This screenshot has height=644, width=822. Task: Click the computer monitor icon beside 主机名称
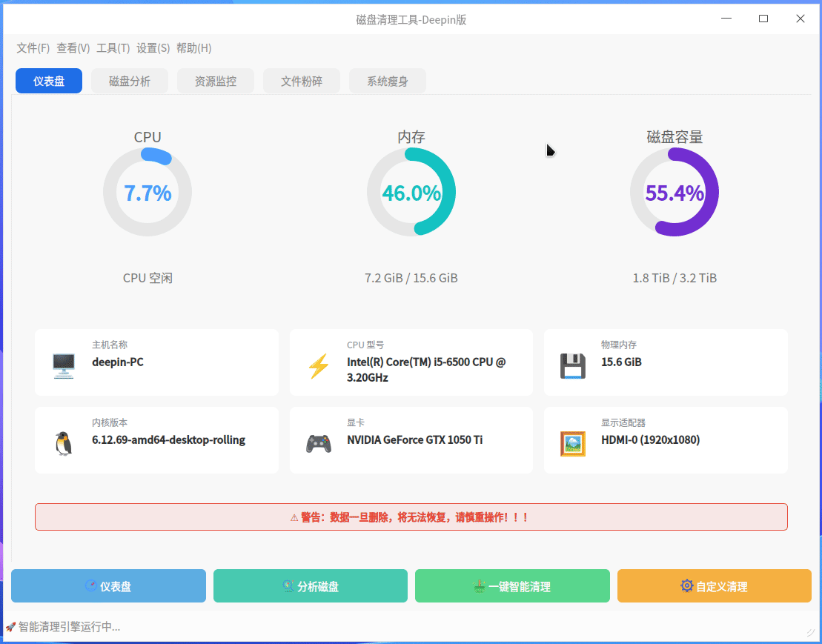[64, 366]
